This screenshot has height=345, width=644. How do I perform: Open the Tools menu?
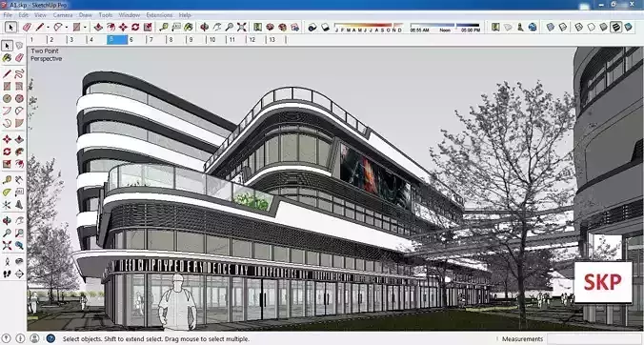[106, 15]
